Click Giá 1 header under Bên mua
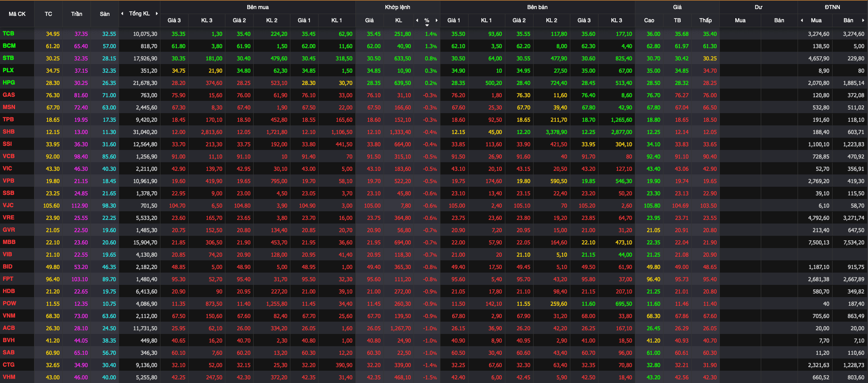The image size is (868, 383). (304, 20)
